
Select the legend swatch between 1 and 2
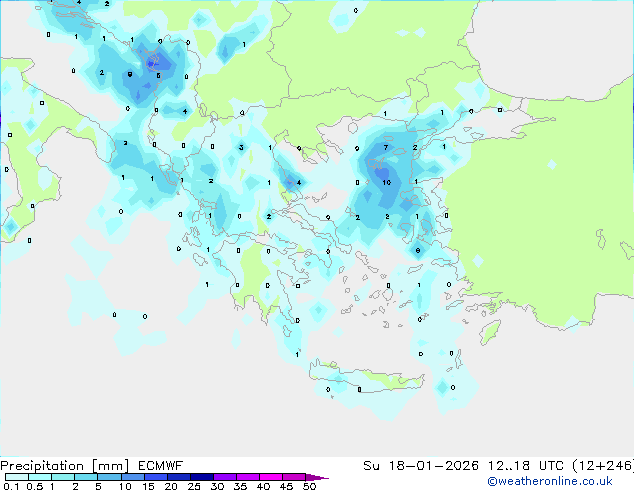pyautogui.click(x=63, y=477)
